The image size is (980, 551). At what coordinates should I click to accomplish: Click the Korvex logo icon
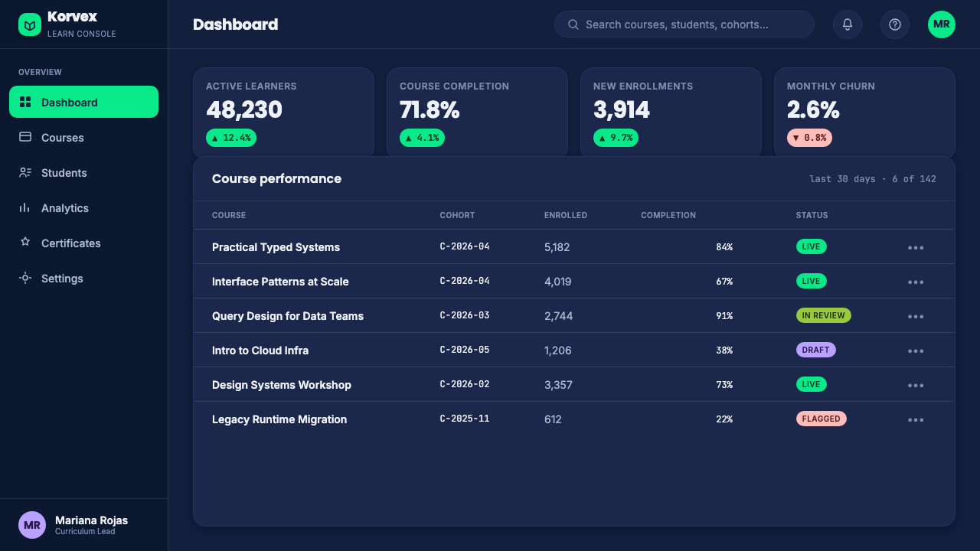(x=30, y=24)
